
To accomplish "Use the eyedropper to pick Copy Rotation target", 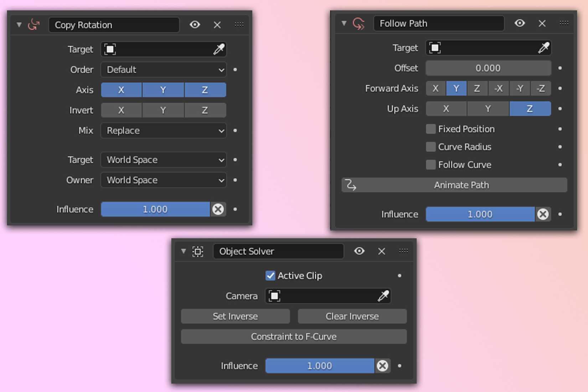I will coord(219,49).
